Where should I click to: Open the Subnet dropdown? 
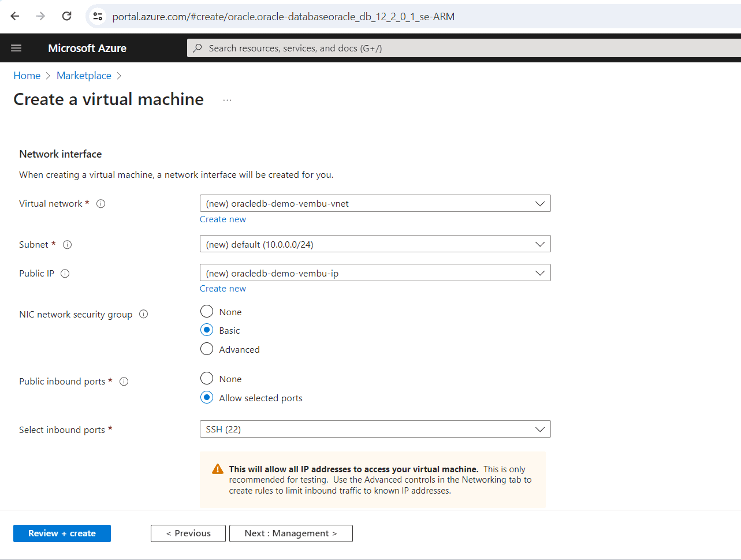pos(375,244)
